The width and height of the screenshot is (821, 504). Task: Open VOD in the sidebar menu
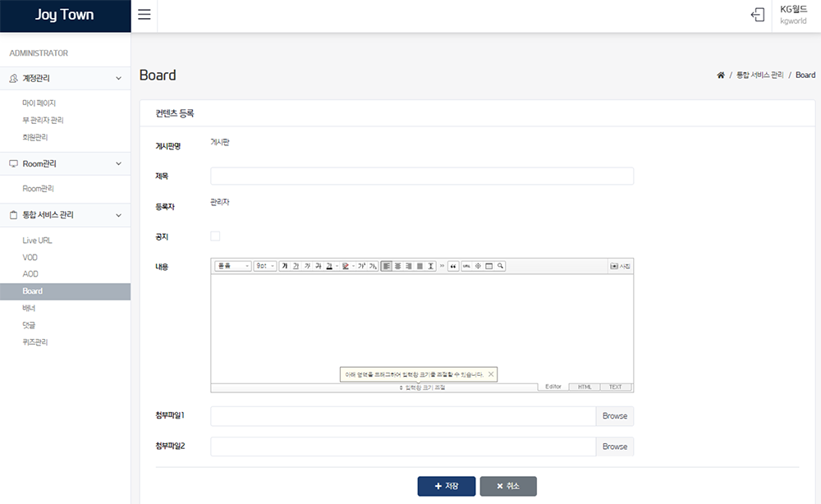tap(30, 258)
